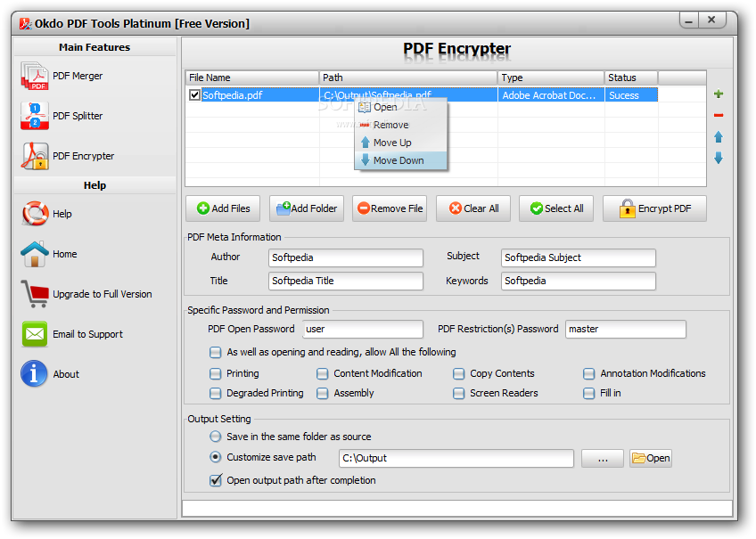Choose Remove from the context menu

(x=400, y=125)
